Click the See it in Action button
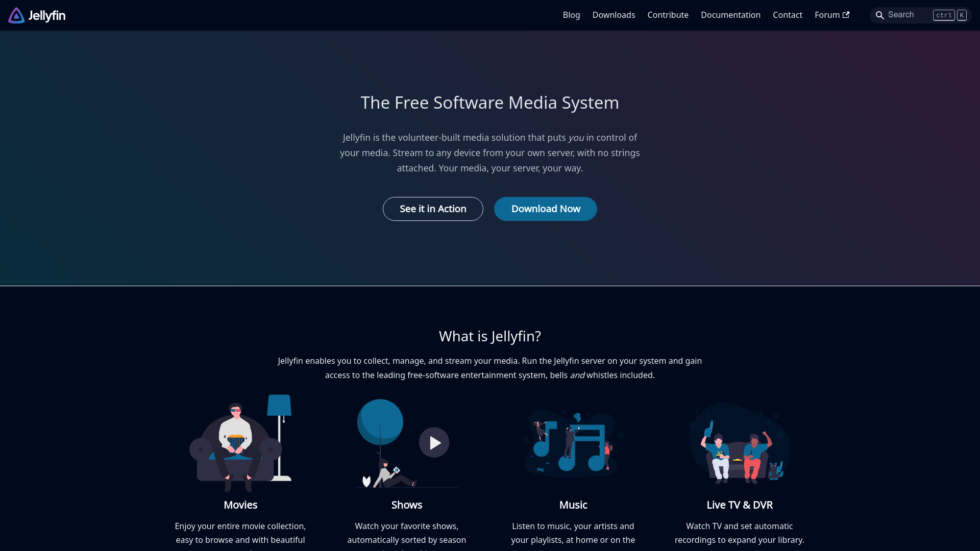980x551 pixels. 433,209
